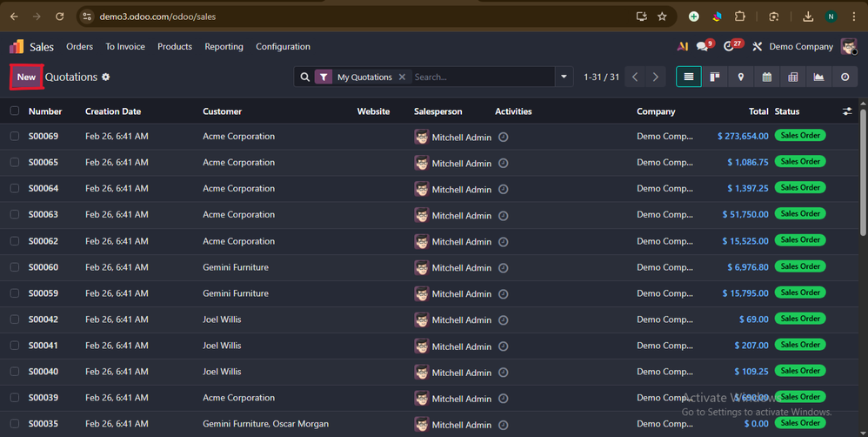
Task: Click the search magnifier icon
Action: 305,77
